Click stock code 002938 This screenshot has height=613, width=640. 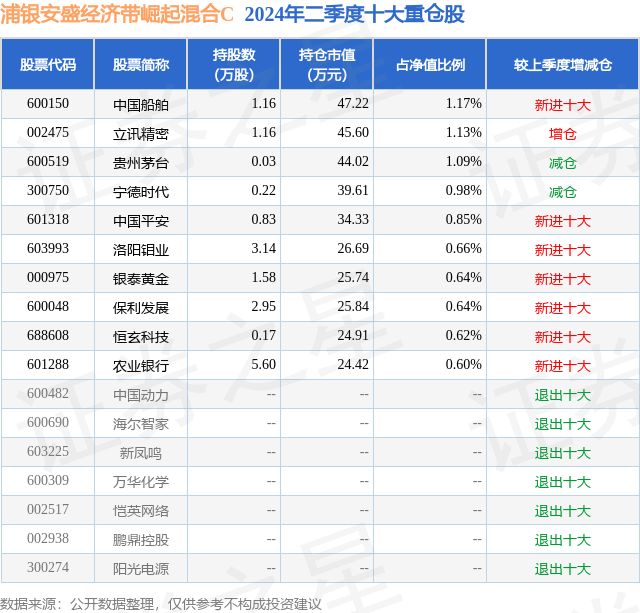tap(48, 538)
